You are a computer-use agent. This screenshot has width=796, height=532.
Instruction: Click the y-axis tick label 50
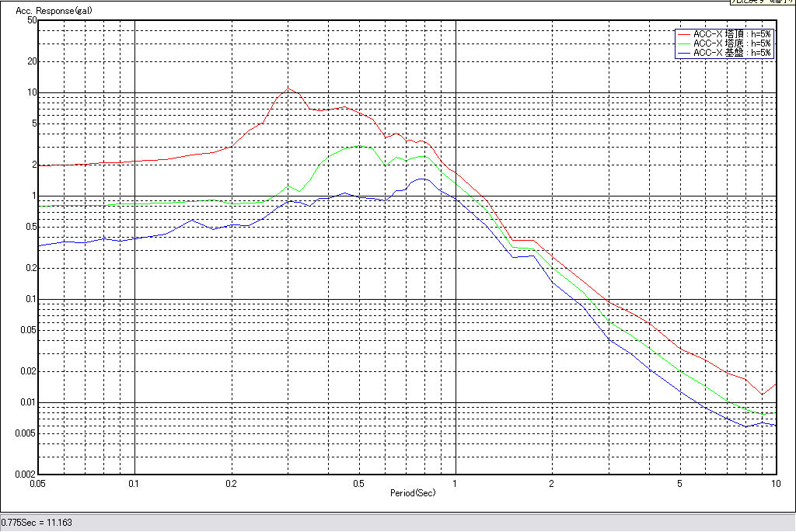pos(32,21)
